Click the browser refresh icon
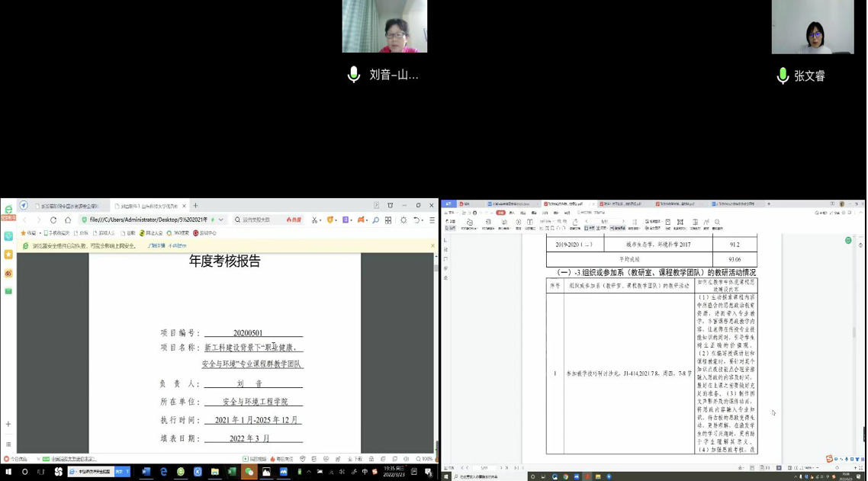Screen dimensions: 868x481 point(53,220)
